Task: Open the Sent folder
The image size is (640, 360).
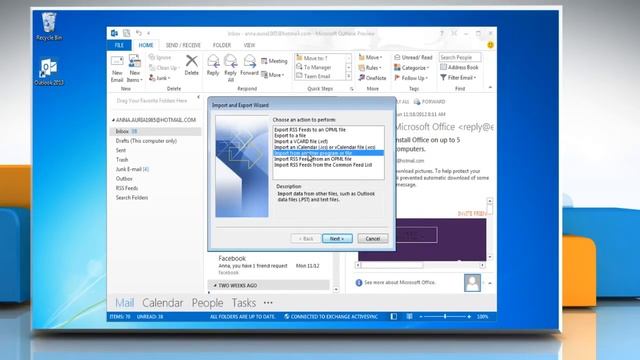Action: [x=121, y=151]
